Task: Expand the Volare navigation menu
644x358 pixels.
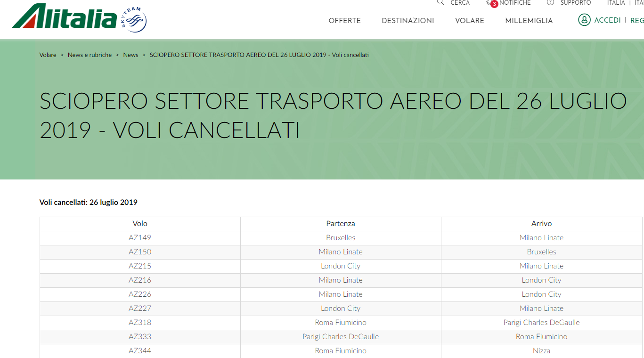Action: click(x=470, y=21)
